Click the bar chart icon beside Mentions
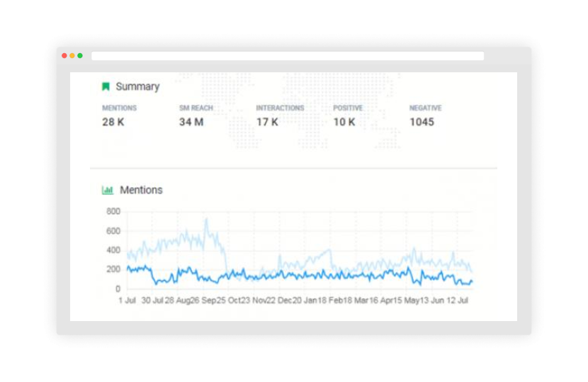 (108, 190)
